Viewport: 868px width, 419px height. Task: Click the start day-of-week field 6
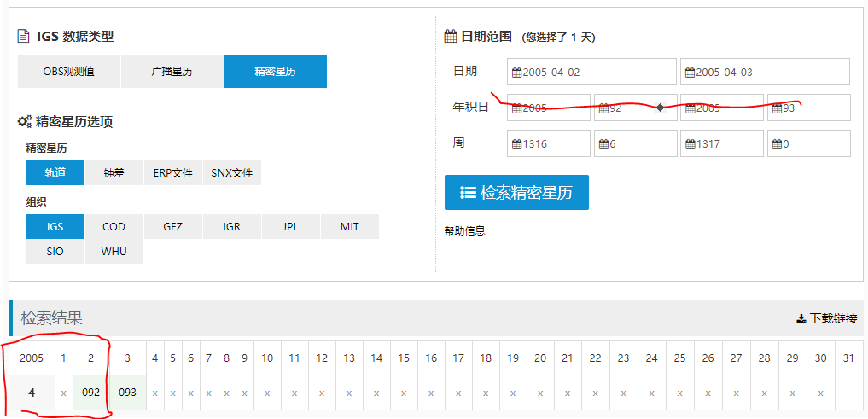[636, 144]
